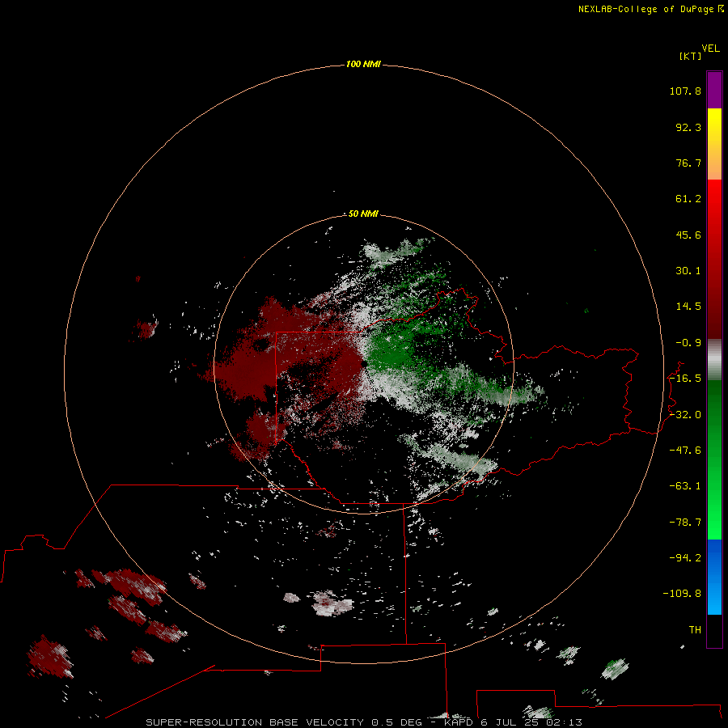Viewport: 728px width, 728px height.
Task: Click the 107.8 value on velocity scale
Action: click(685, 91)
